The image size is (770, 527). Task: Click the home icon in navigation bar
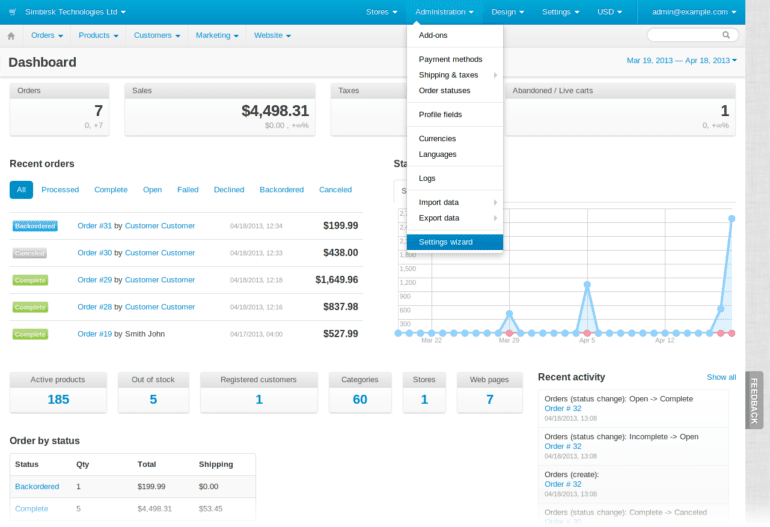click(x=11, y=36)
